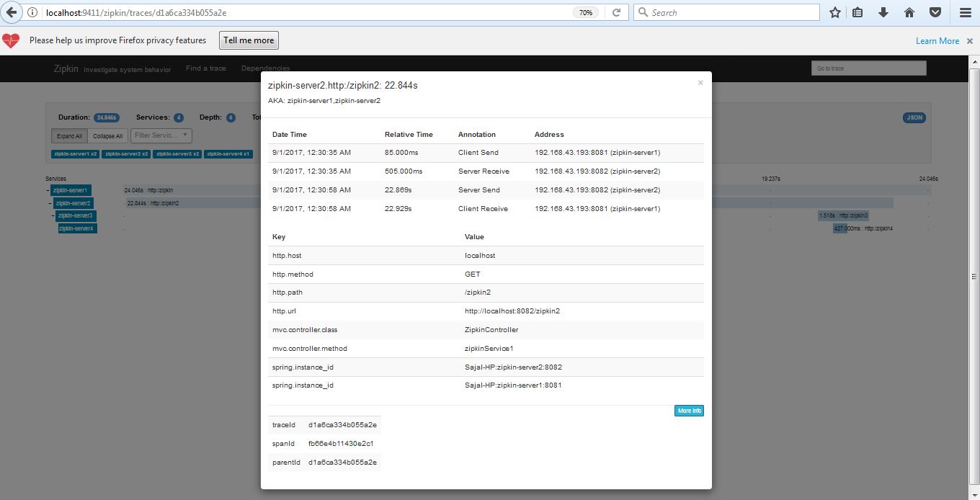This screenshot has height=500, width=980.
Task: Click Collapse All button
Action: (108, 135)
